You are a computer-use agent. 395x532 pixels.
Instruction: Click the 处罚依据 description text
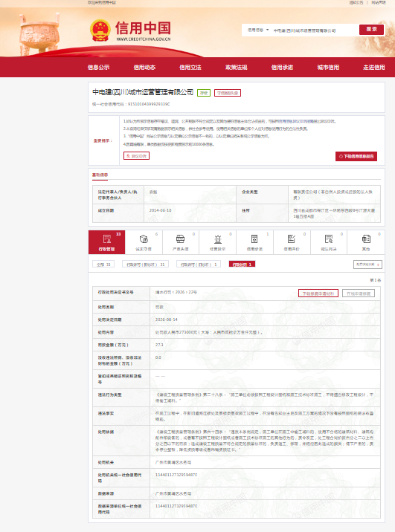pyautogui.click(x=265, y=441)
